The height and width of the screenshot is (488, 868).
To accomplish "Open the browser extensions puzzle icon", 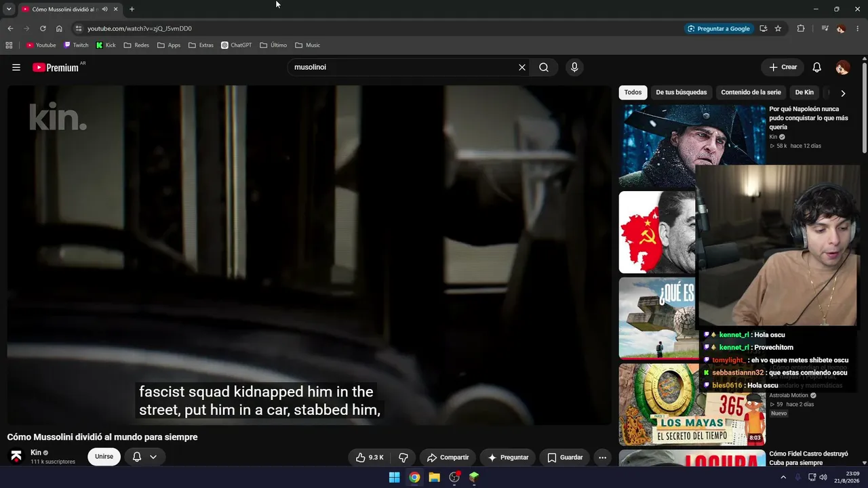I will [x=801, y=28].
